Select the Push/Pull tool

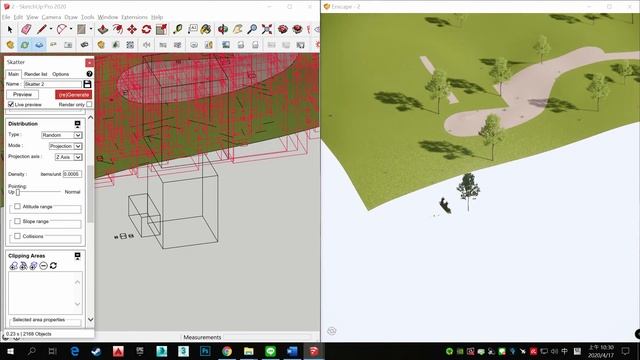coord(102,29)
